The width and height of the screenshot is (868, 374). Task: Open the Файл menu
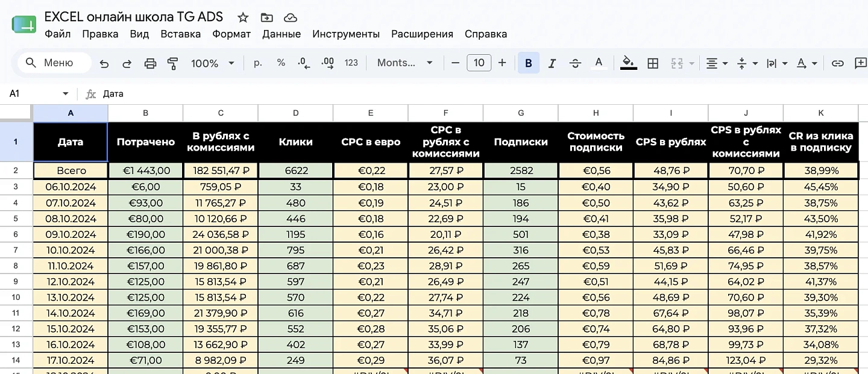pyautogui.click(x=57, y=34)
